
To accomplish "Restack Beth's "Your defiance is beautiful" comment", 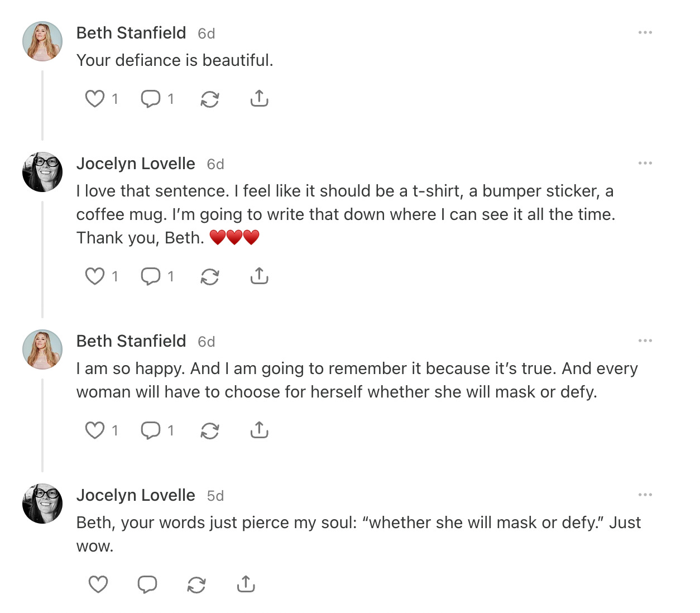I will 210,99.
